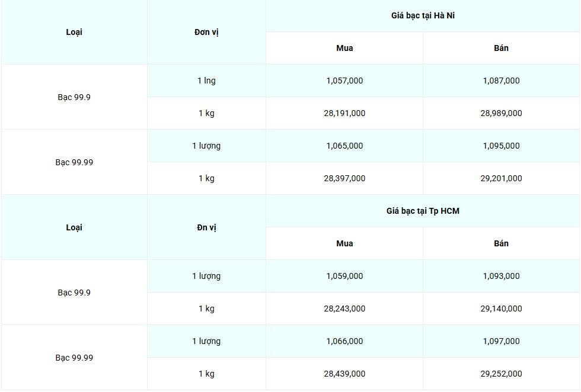Click the 28,439,000 buy price cell
The height and width of the screenshot is (392, 581).
point(344,374)
